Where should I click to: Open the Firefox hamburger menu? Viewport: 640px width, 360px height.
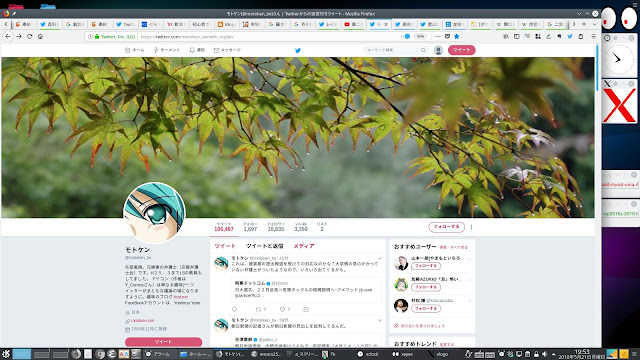point(593,36)
